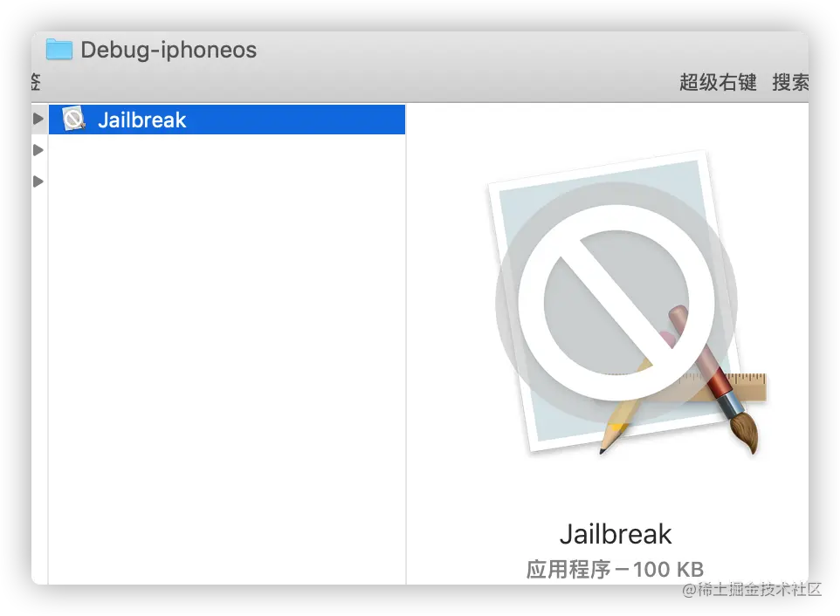Click the Jailbreak name under the preview

tap(616, 534)
